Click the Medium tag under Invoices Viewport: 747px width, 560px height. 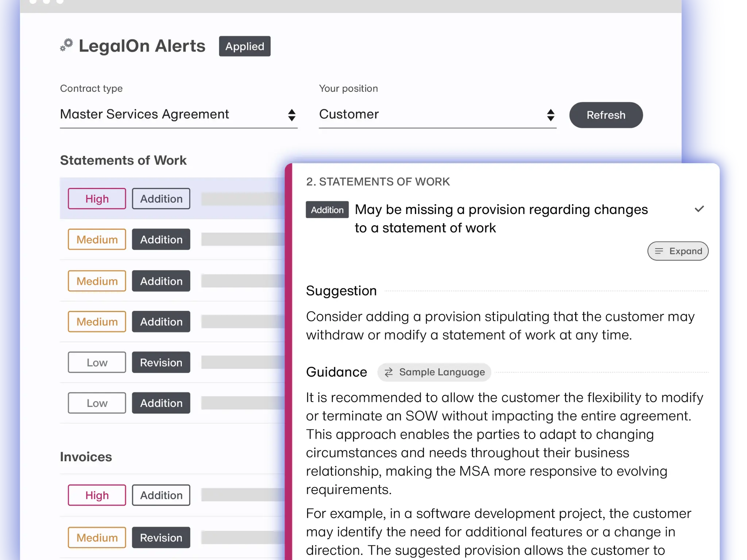(97, 537)
